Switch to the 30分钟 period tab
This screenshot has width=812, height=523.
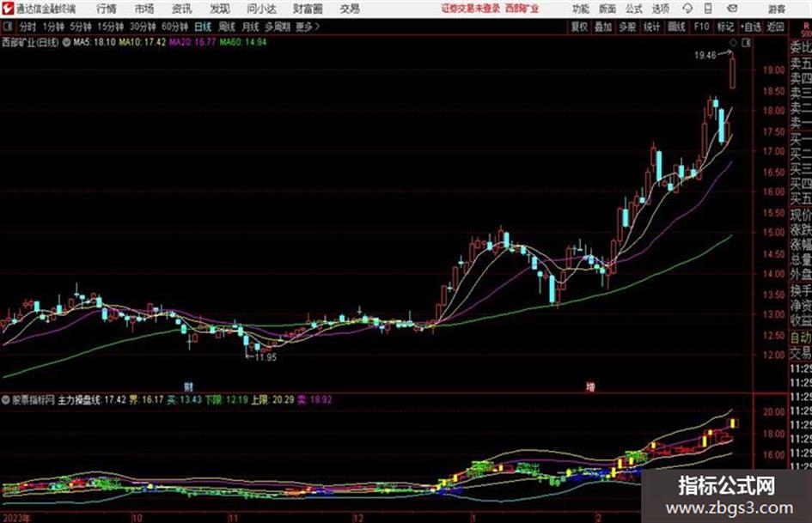pos(143,27)
